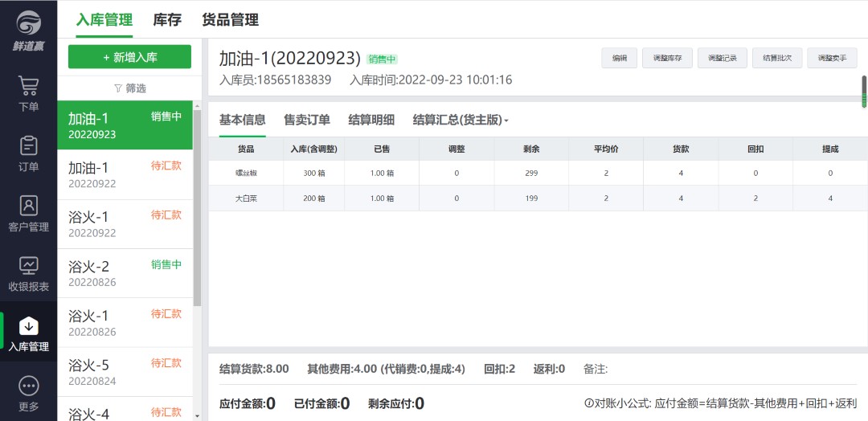Click the 新增入库 green button
868x421 pixels.
pyautogui.click(x=129, y=57)
